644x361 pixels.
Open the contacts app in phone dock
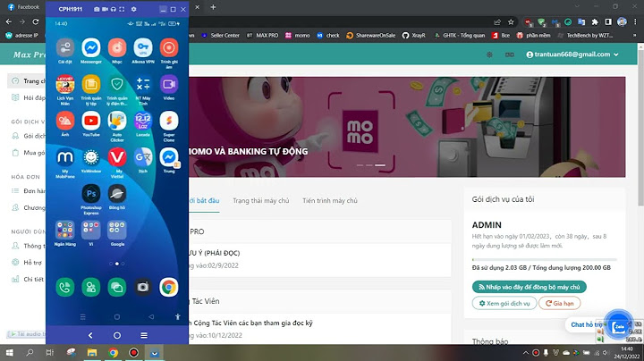coord(90,288)
